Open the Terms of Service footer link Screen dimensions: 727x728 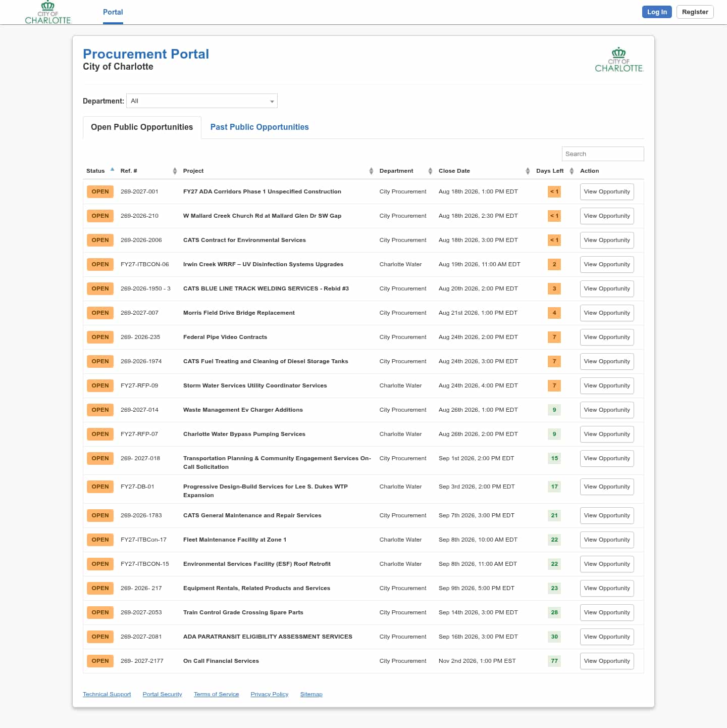click(216, 694)
